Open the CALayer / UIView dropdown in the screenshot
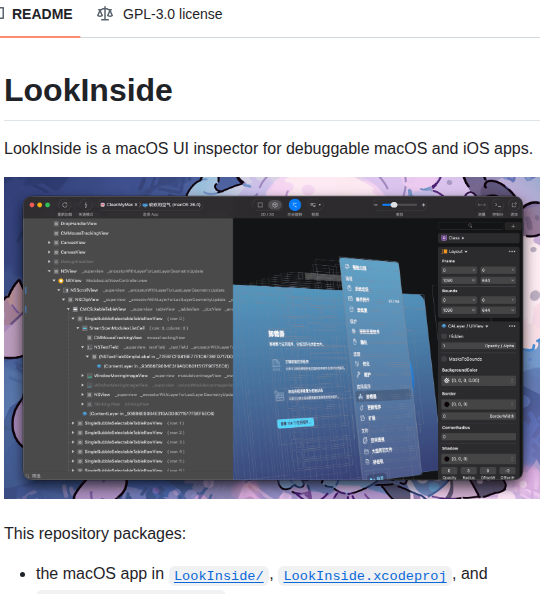540x594 pixels. point(465,326)
